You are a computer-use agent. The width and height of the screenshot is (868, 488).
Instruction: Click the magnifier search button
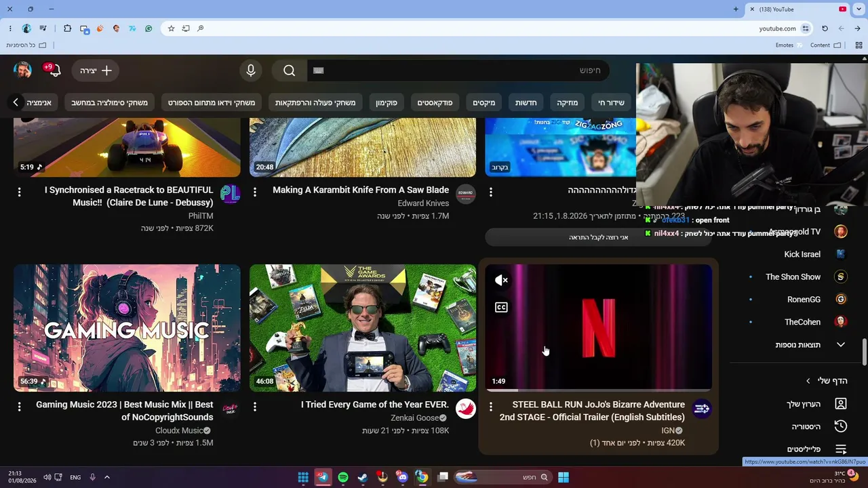pyautogui.click(x=290, y=70)
